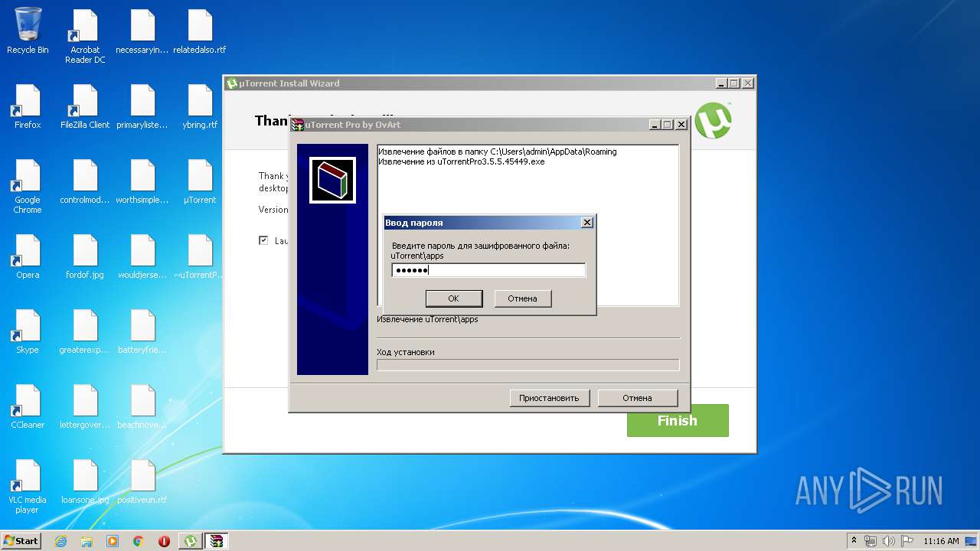The height and width of the screenshot is (551, 980).
Task: Open the FileZilla Client shortcut
Action: click(85, 106)
